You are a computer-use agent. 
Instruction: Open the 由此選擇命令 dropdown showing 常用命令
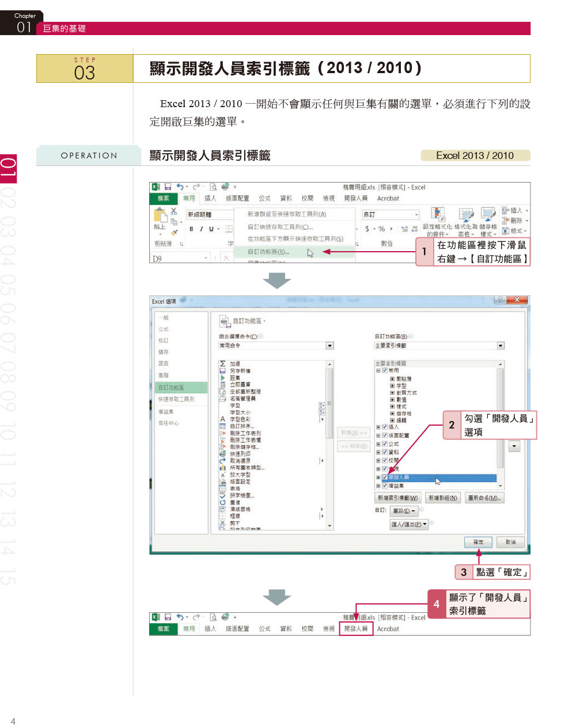coord(276,346)
